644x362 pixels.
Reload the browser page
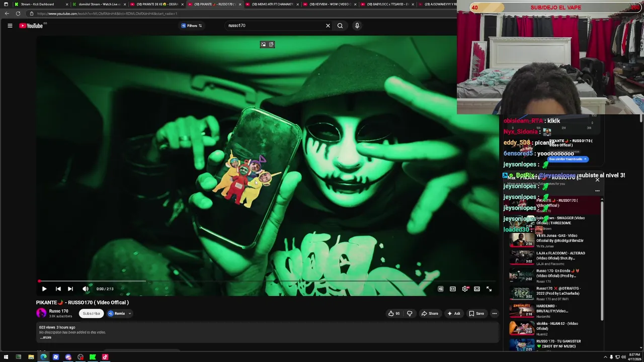(x=18, y=14)
